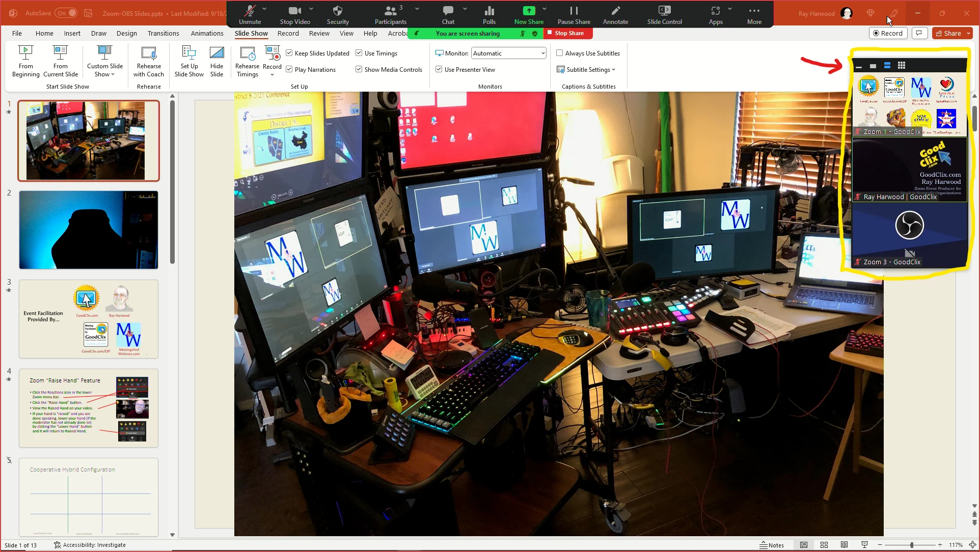This screenshot has width=980, height=552.
Task: Toggle the Use Presenter View checkbox
Action: click(x=439, y=69)
